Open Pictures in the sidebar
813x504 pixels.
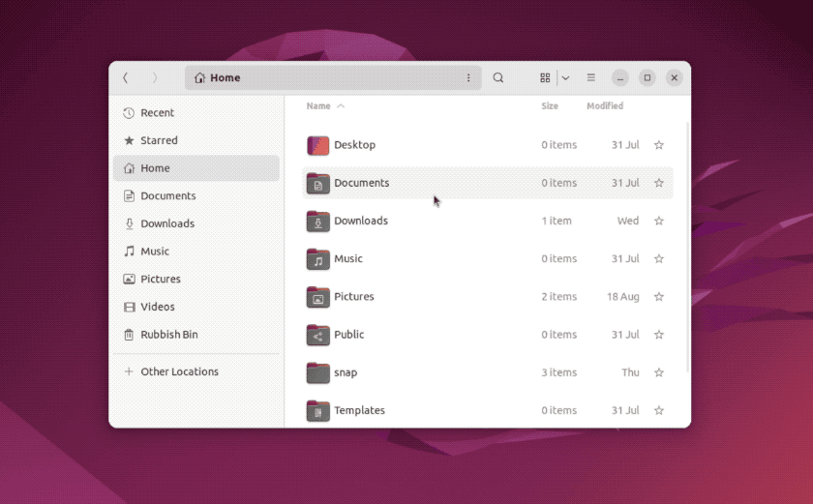pyautogui.click(x=196, y=279)
